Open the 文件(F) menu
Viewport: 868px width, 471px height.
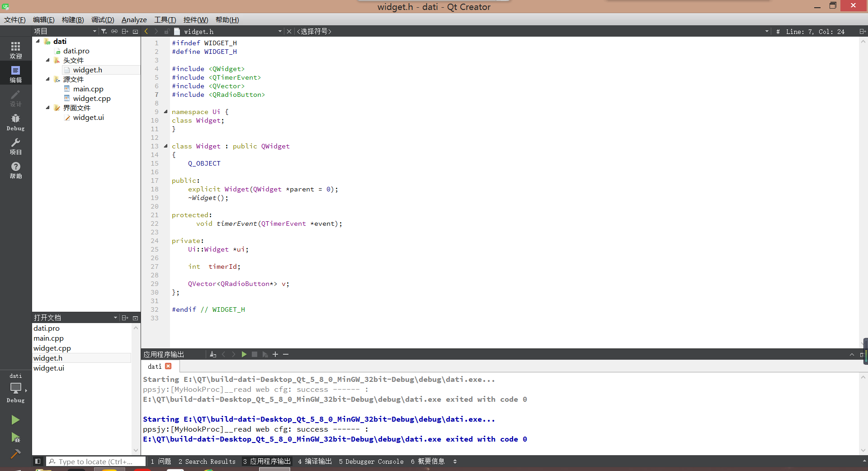[x=15, y=19]
